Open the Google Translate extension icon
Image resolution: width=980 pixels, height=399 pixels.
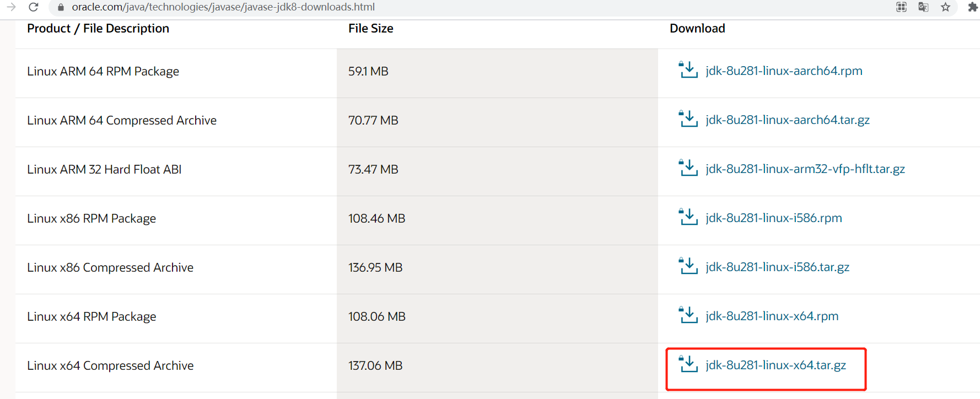(923, 7)
